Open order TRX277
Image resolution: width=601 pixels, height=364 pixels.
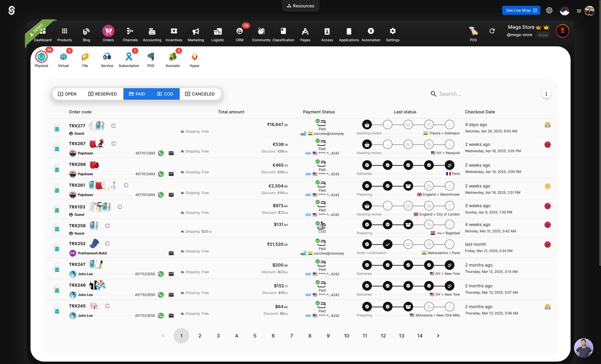click(77, 126)
